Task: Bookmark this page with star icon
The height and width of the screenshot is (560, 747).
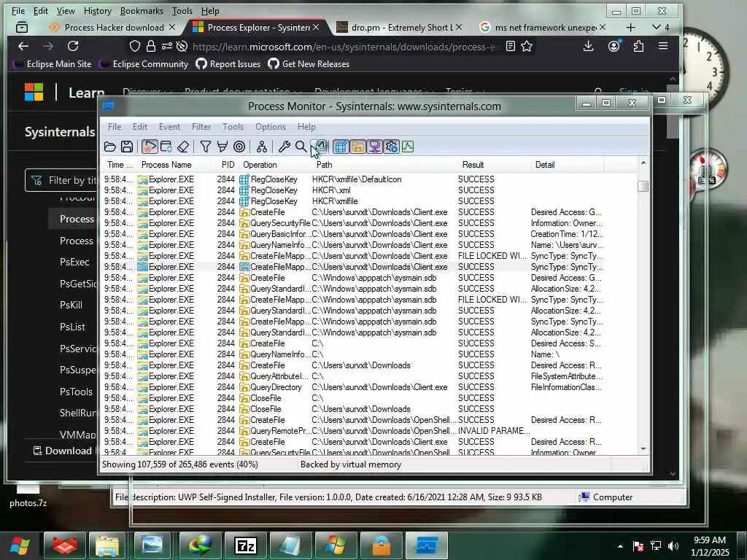Action: (x=527, y=46)
